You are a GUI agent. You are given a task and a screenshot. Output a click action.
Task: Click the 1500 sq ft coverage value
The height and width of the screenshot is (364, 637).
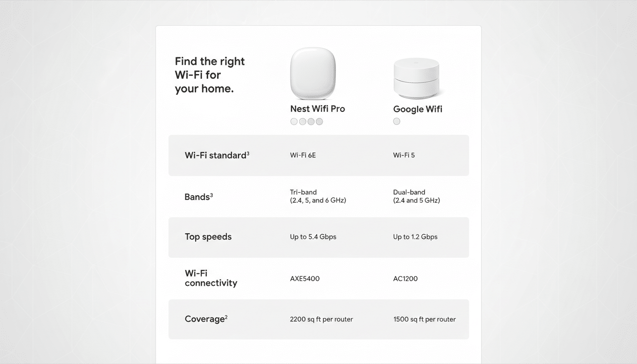pyautogui.click(x=424, y=319)
